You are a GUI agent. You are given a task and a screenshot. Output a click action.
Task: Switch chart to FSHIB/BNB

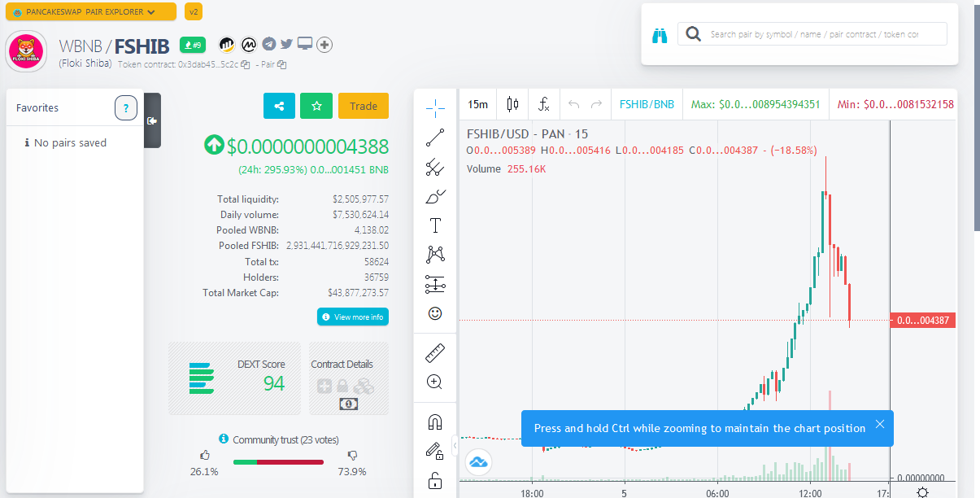click(x=647, y=104)
